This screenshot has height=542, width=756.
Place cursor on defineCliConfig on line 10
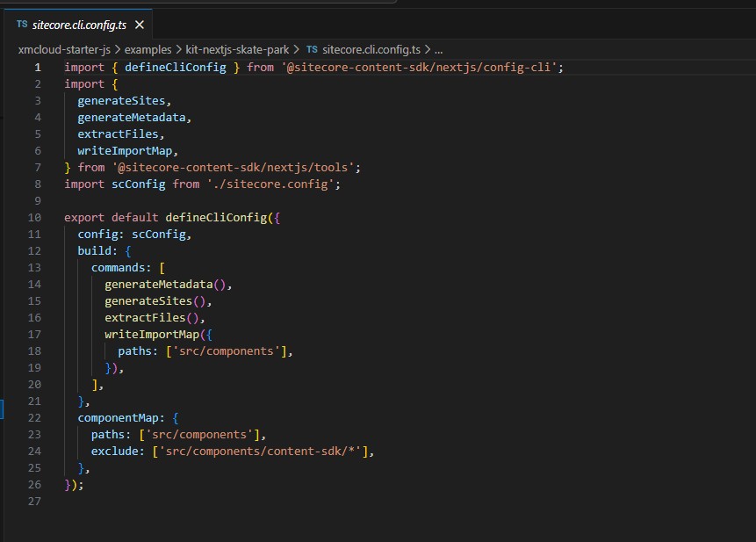(218, 217)
